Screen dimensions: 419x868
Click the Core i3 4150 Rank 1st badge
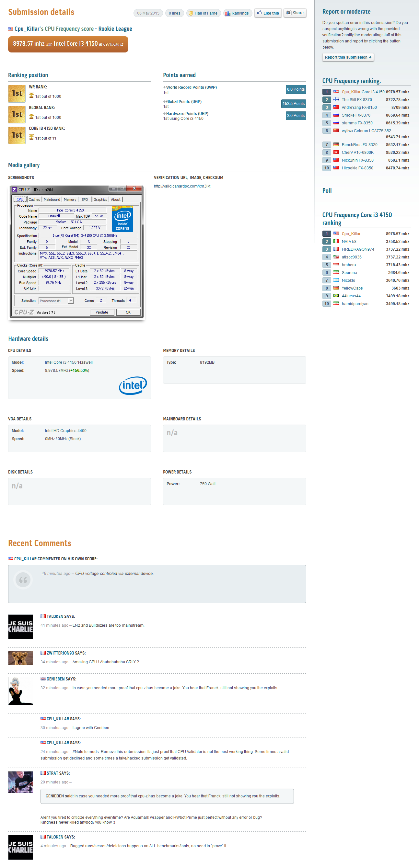pyautogui.click(x=17, y=135)
